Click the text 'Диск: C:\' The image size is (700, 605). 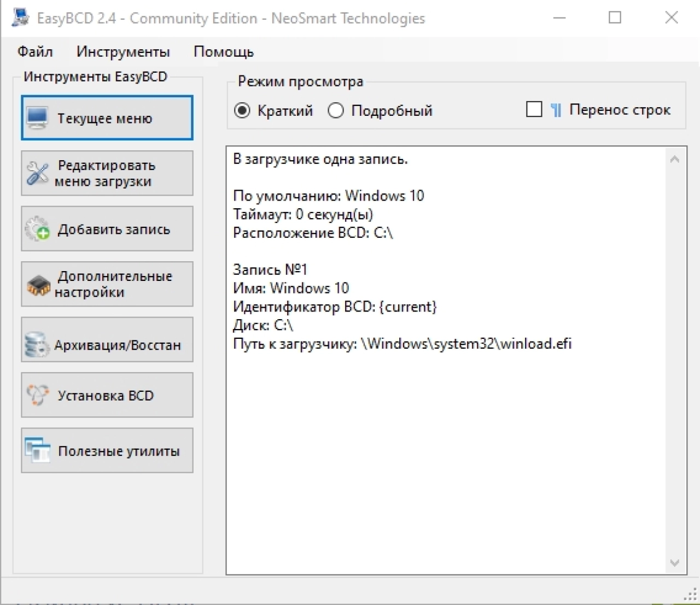point(263,326)
